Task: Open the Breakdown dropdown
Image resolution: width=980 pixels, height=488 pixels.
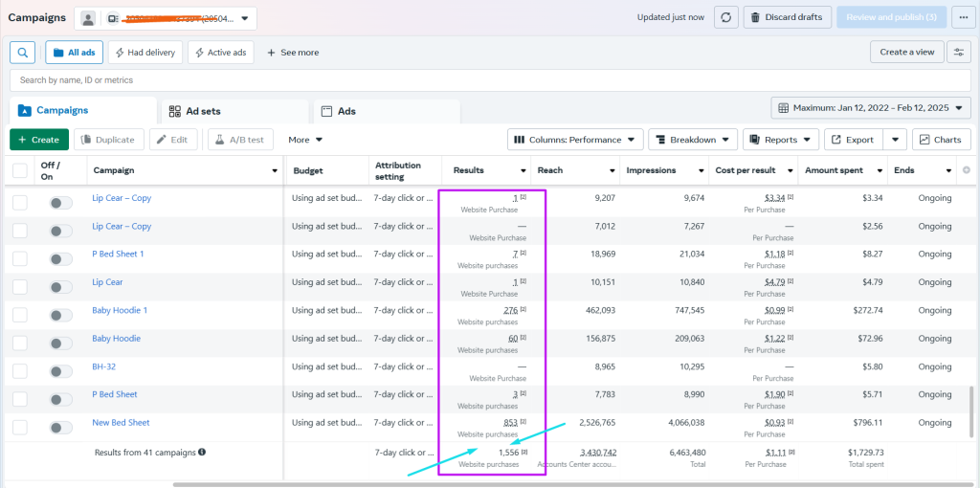Action: [x=692, y=140]
